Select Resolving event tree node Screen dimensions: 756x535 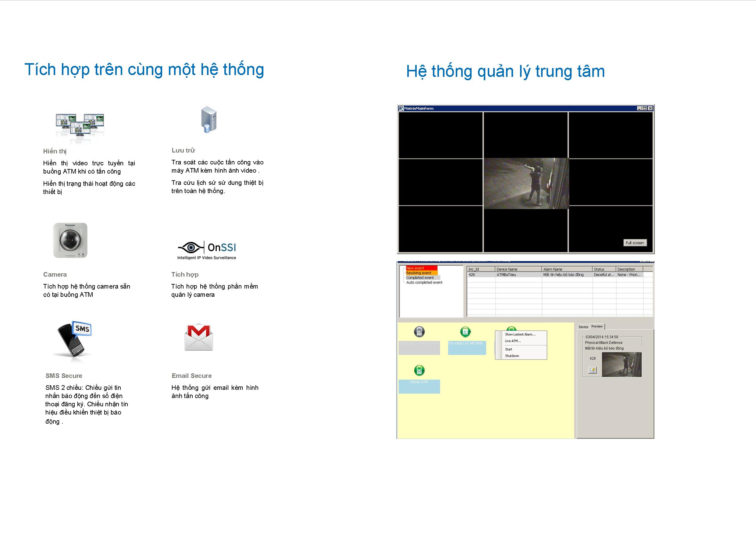click(422, 273)
